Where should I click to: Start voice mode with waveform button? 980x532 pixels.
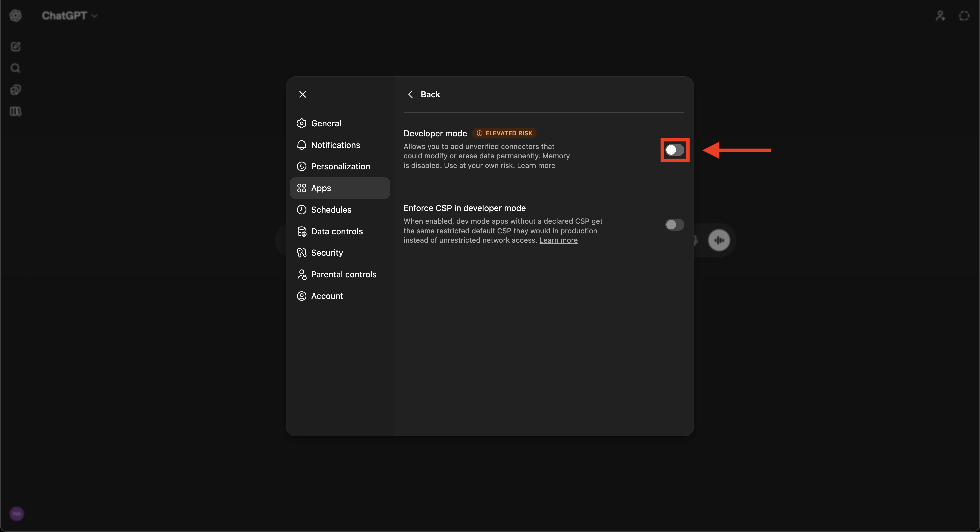coord(719,240)
